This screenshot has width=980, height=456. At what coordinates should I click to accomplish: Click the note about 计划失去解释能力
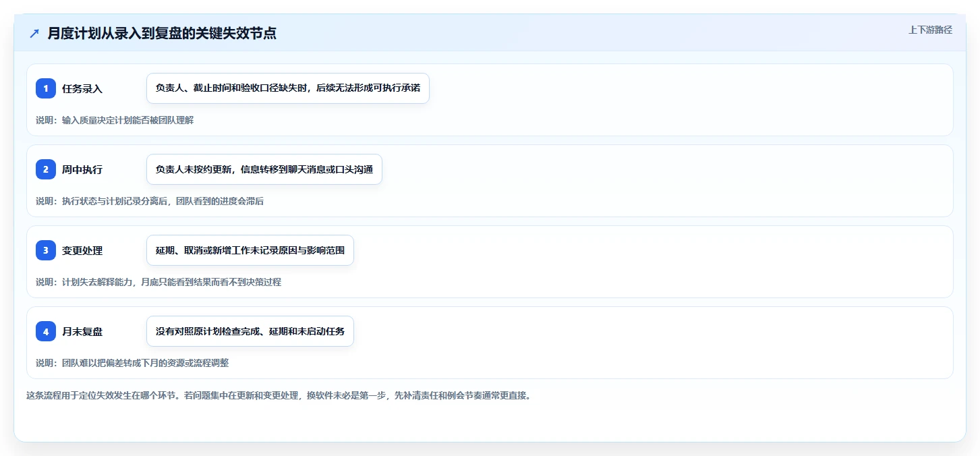pyautogui.click(x=158, y=282)
